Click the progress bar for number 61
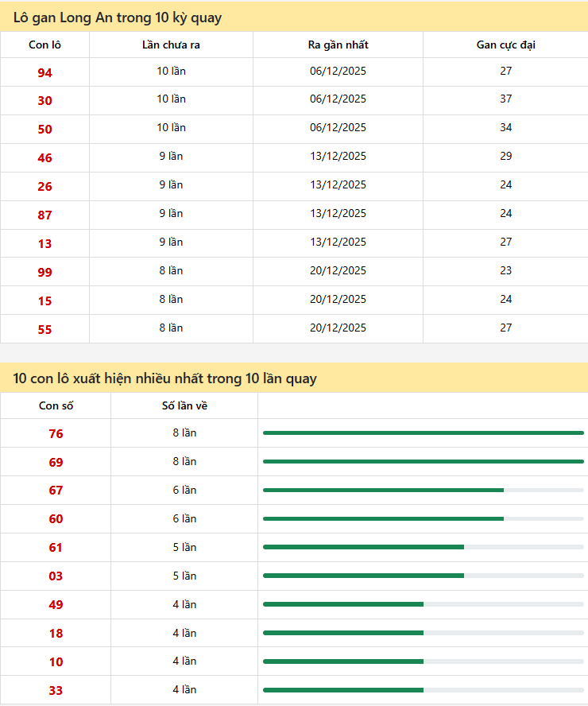This screenshot has height=706, width=588. [423, 547]
